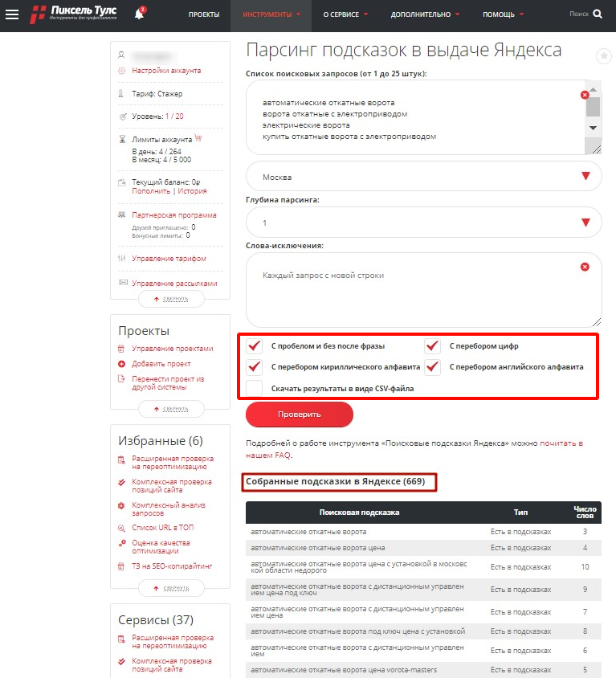616x678 pixels.
Task: Click gear icon beside Настройки аккаунта
Action: pyautogui.click(x=121, y=71)
